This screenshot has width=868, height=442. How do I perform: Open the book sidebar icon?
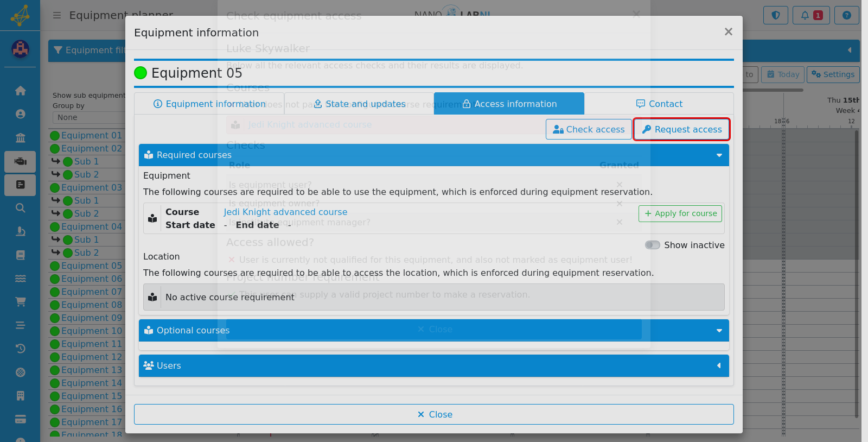click(x=20, y=255)
